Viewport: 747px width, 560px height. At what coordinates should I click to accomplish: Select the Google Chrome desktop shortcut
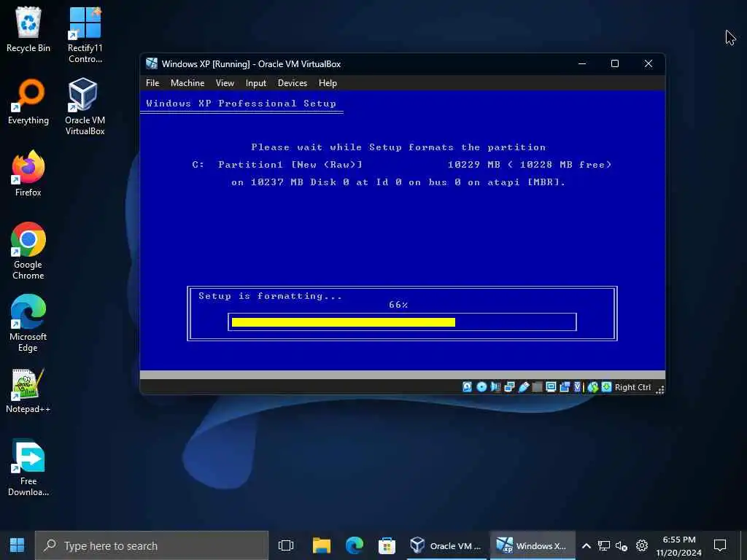click(28, 251)
